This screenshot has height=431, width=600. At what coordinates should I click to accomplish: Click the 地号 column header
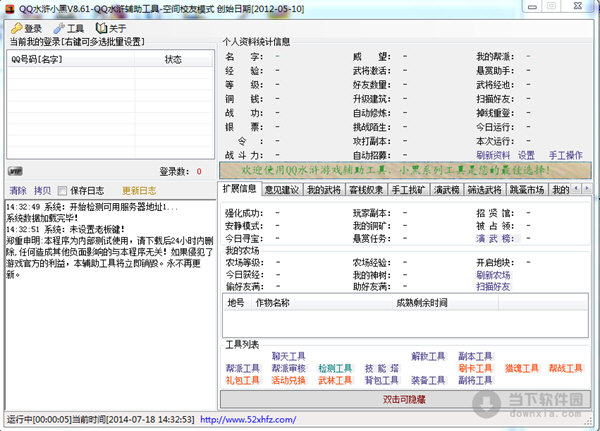click(236, 303)
